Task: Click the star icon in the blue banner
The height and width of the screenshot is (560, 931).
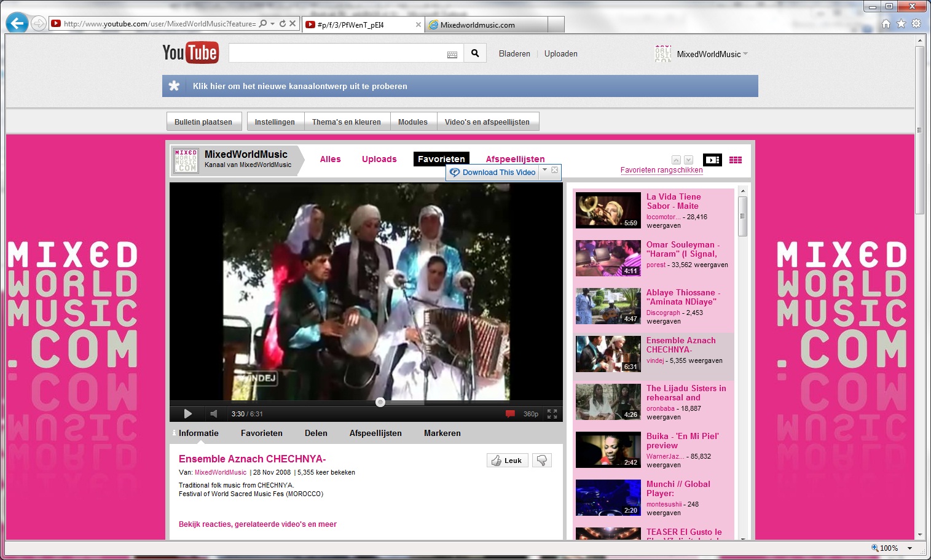Action: 175,86
